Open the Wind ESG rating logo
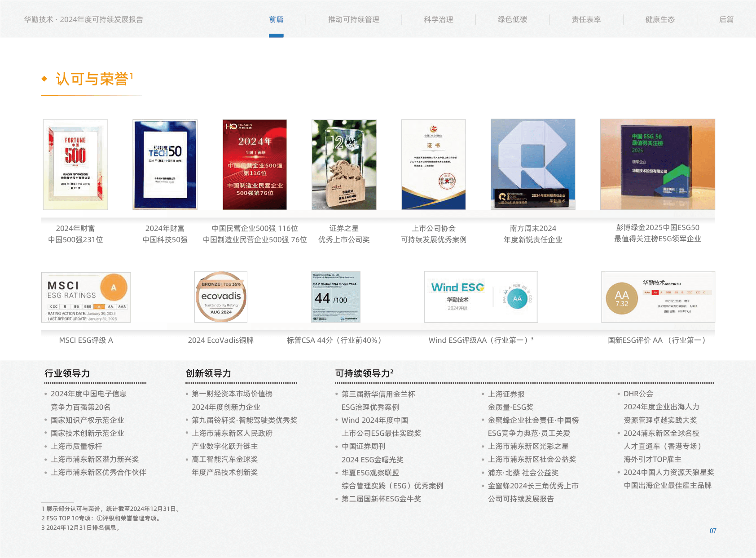 [x=481, y=297]
